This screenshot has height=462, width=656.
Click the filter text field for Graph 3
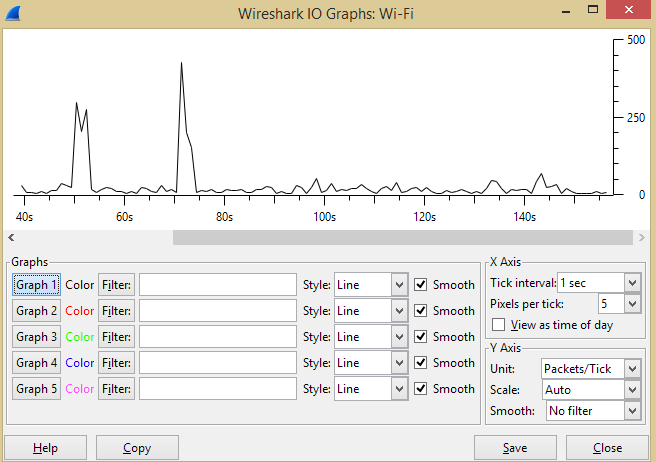(x=217, y=337)
